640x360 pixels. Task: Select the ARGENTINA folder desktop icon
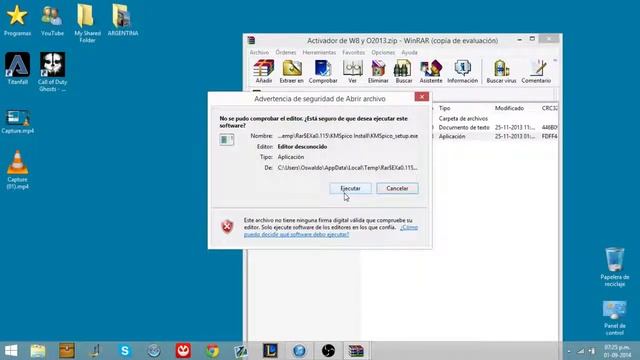[x=123, y=20]
